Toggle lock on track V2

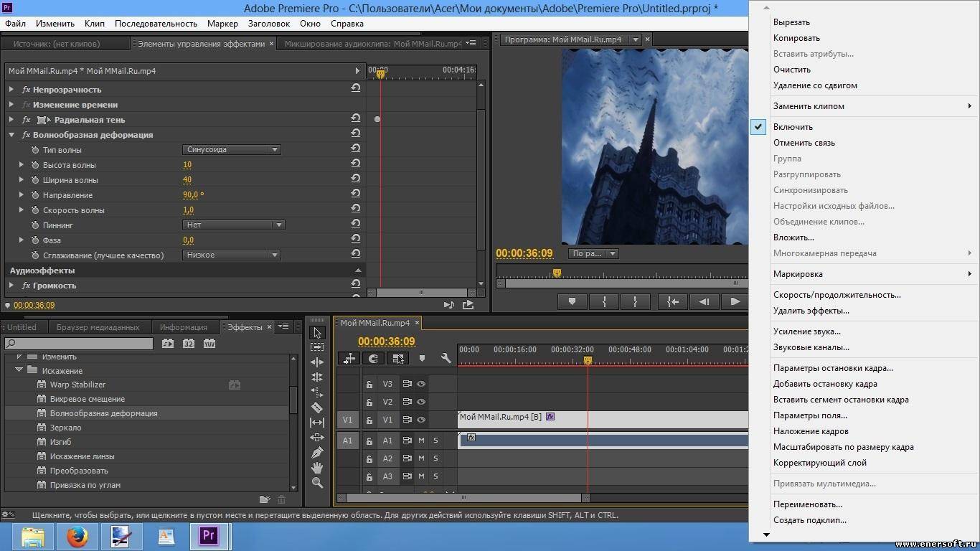(x=369, y=402)
